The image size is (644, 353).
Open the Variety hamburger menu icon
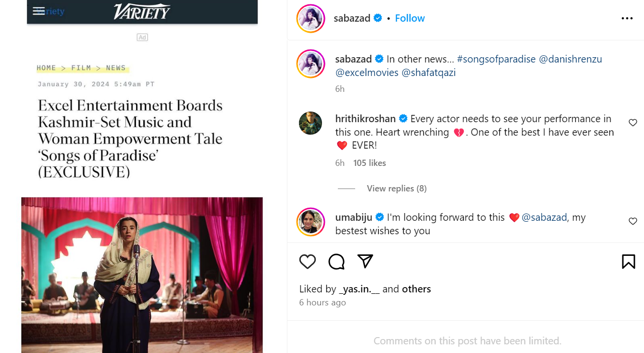coord(39,11)
